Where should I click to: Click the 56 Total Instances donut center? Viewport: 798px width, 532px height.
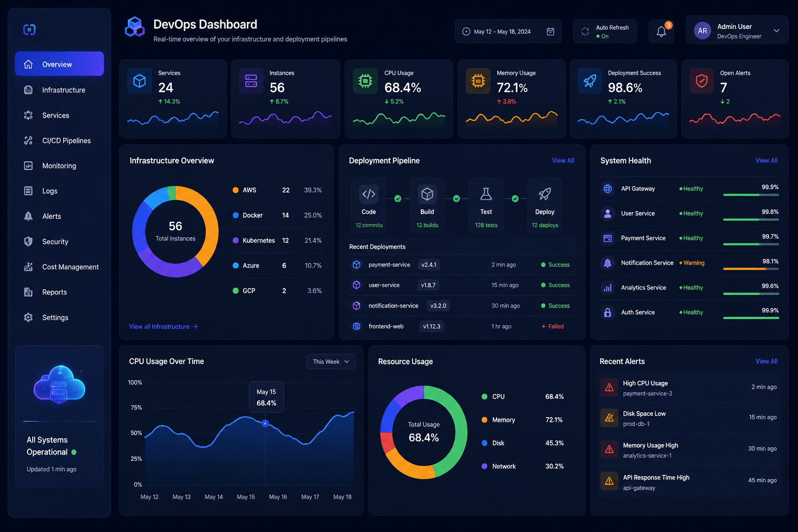click(176, 231)
